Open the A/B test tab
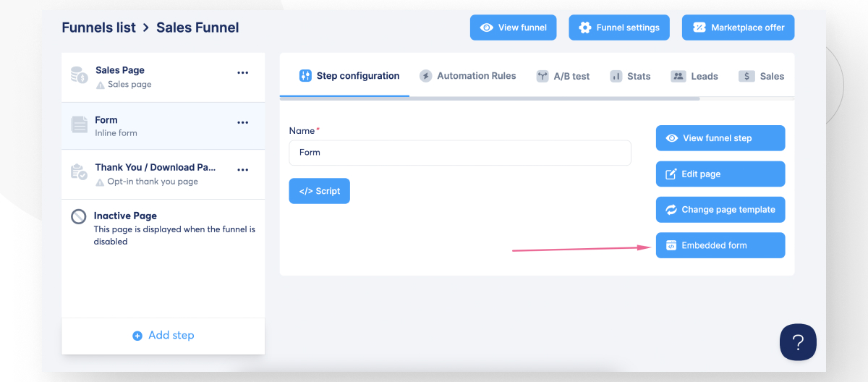The image size is (868, 382). 563,76
